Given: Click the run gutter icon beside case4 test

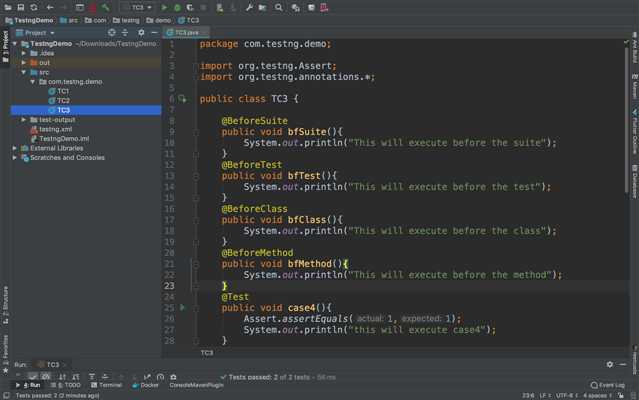Looking at the screenshot, I should click(182, 308).
